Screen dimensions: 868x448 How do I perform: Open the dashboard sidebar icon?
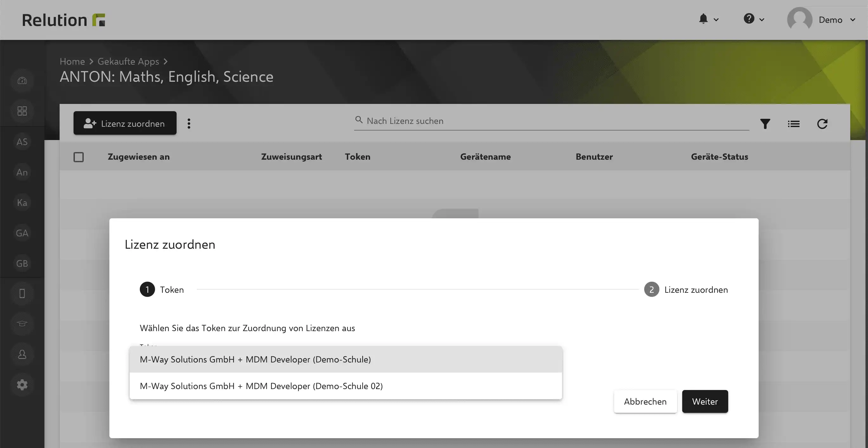[22, 81]
